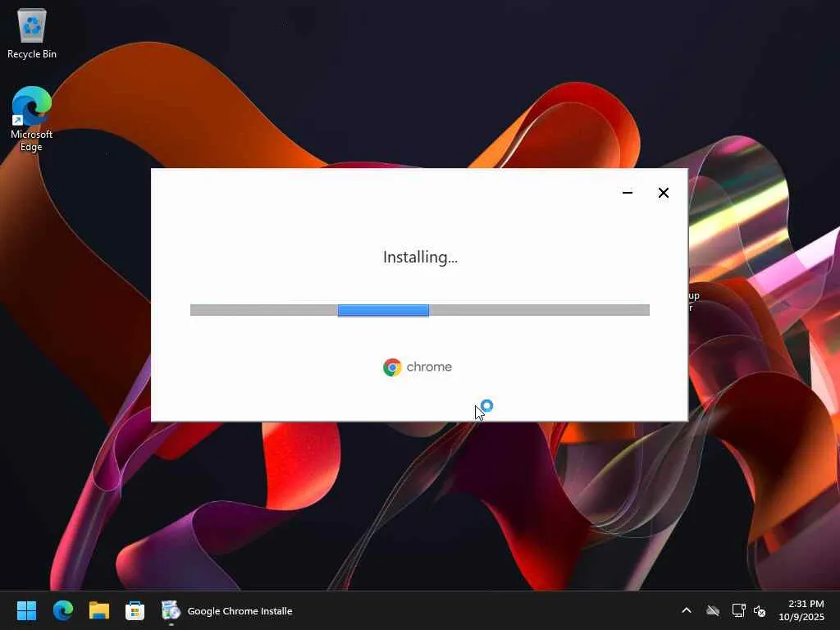Open the clock showing 2:31 PM

pyautogui.click(x=801, y=610)
